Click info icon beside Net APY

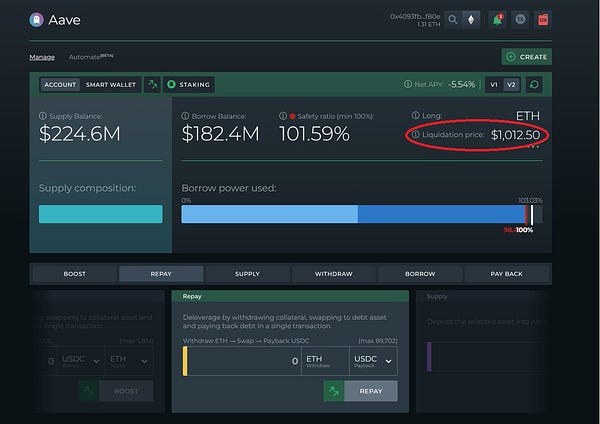pos(408,84)
